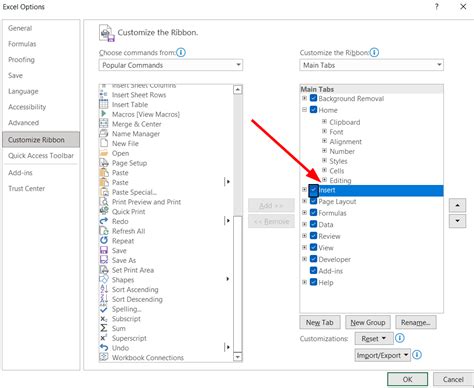Click the Save floppy disk icon

[104, 250]
